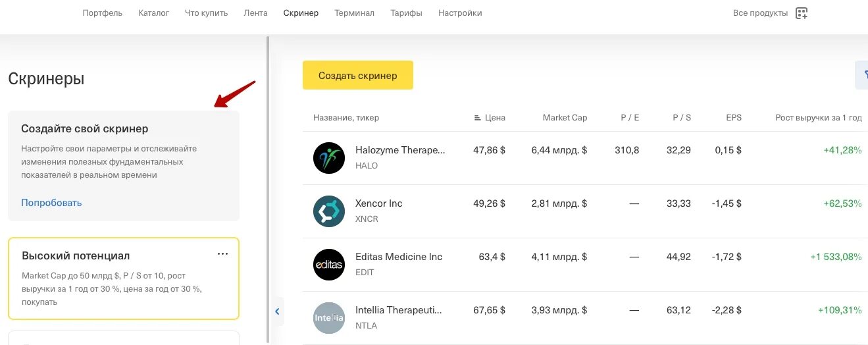Viewport: 868px width, 345px height.
Task: Click the Halozyme Therapeutics logo icon
Action: pyautogui.click(x=329, y=158)
